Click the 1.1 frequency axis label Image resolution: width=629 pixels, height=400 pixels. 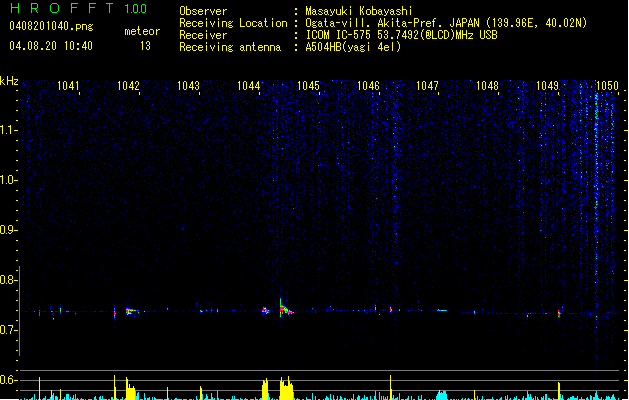click(x=8, y=130)
